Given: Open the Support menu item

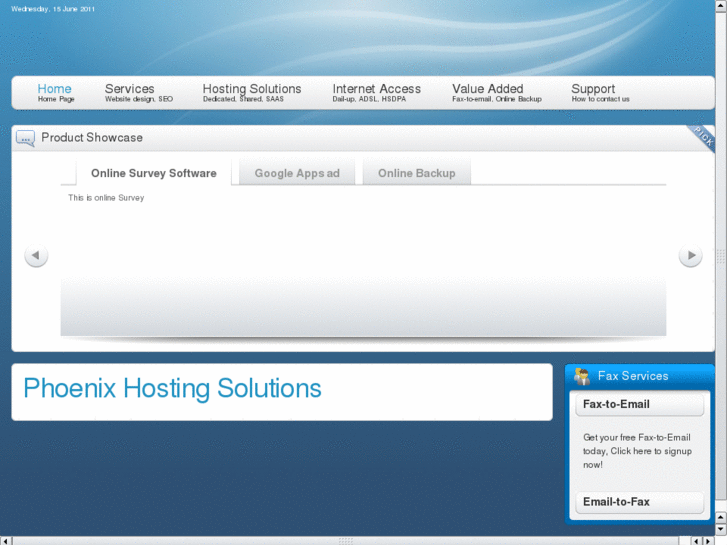Looking at the screenshot, I should [600, 93].
